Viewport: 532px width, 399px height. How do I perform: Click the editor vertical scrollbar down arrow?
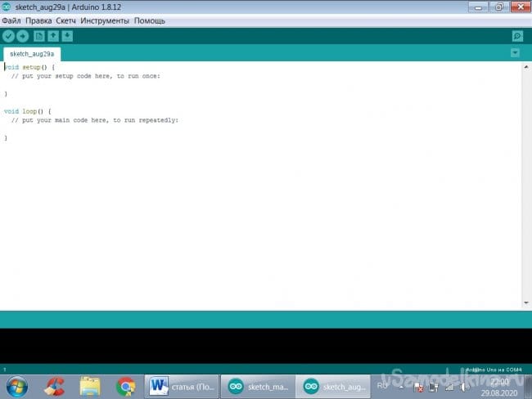tap(527, 305)
